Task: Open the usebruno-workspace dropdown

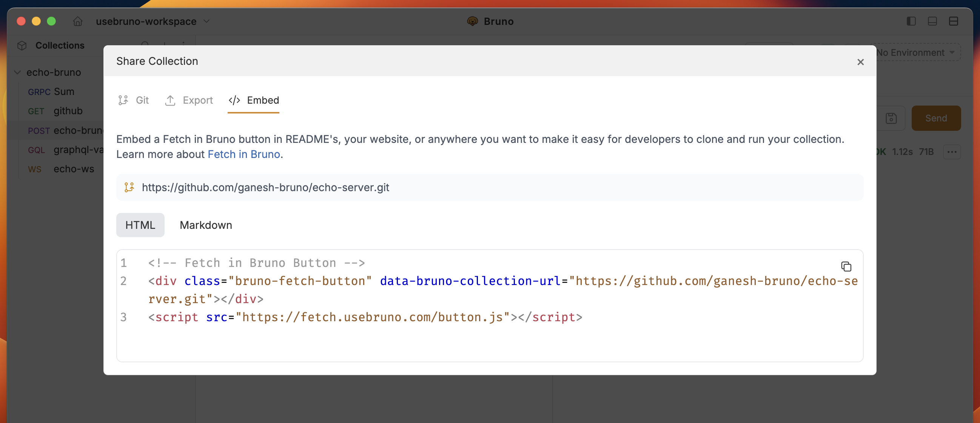Action: click(x=152, y=21)
